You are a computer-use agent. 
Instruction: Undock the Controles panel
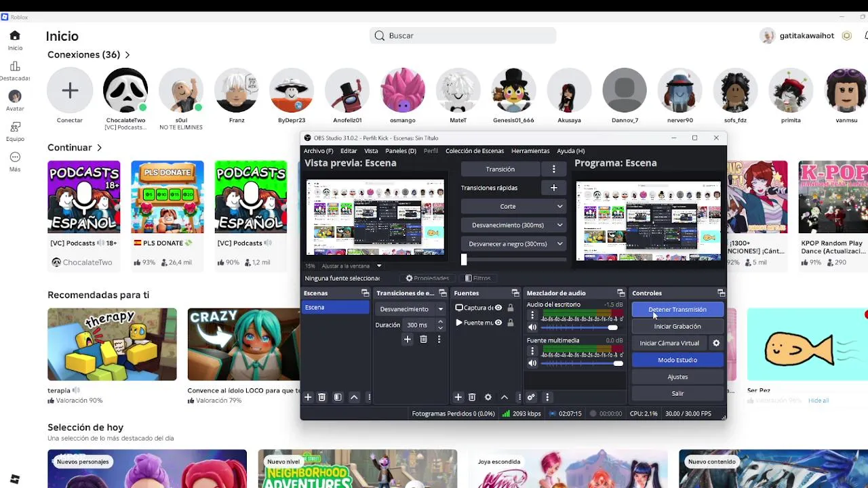point(721,293)
